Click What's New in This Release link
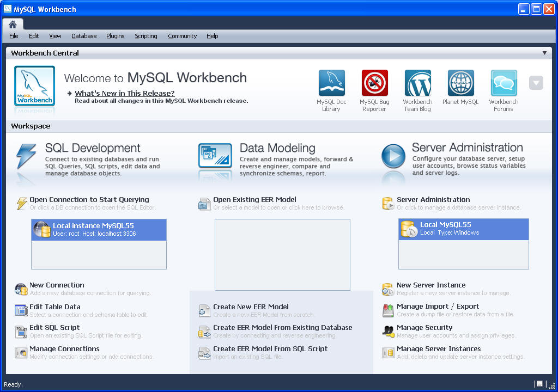Screen dimensions: 558x392 [125, 93]
